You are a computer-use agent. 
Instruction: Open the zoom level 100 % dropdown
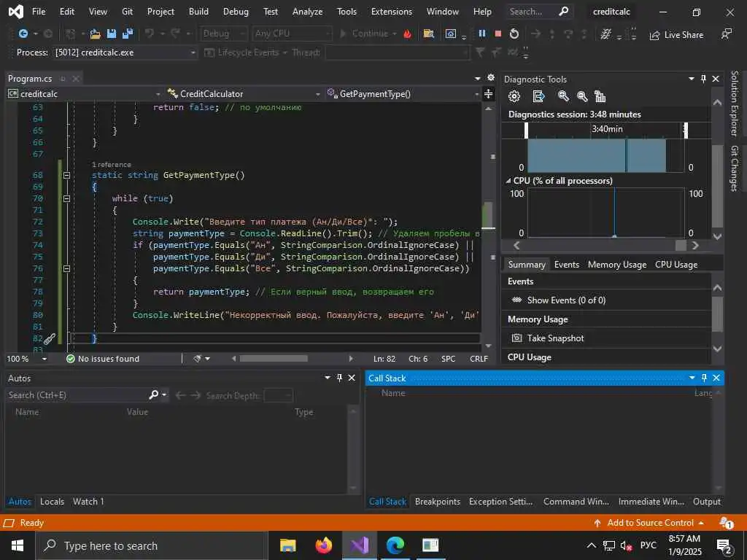tap(44, 359)
